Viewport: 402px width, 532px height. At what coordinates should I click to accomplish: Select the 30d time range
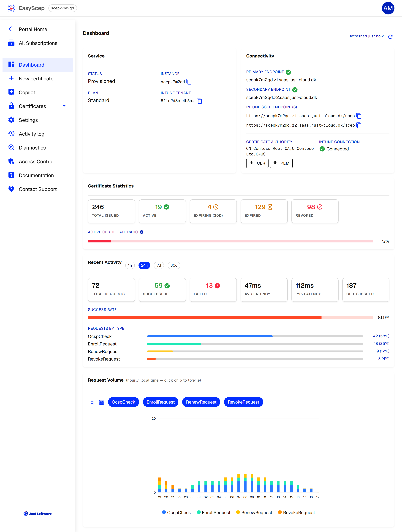point(174,265)
